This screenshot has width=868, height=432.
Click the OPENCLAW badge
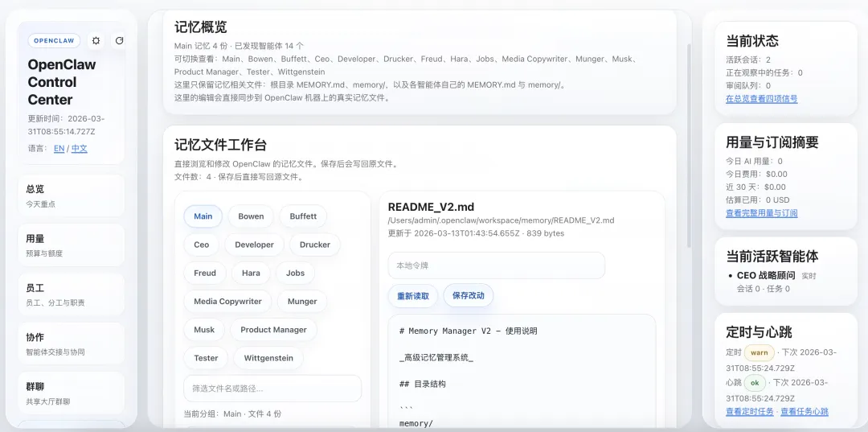[x=55, y=40]
